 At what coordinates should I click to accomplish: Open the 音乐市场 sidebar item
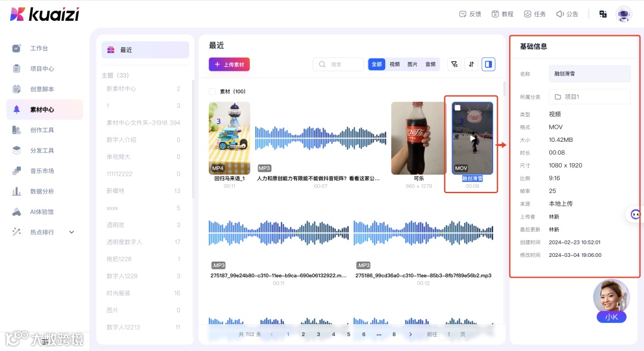[42, 170]
